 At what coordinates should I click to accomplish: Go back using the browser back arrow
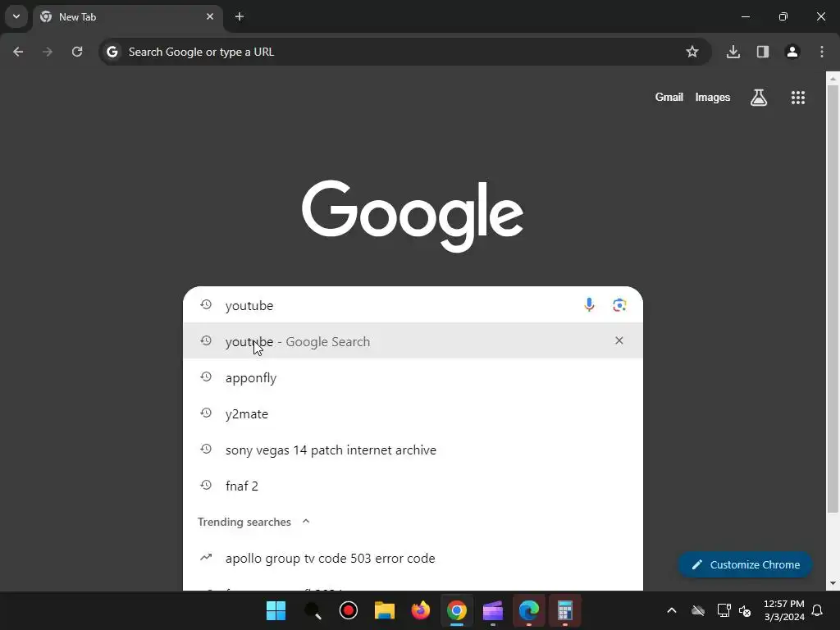click(18, 52)
